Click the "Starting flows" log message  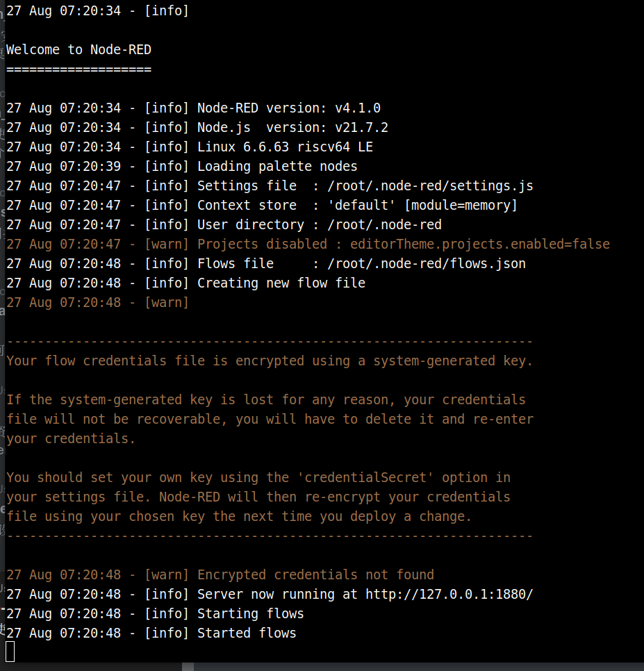pyautogui.click(x=250, y=614)
